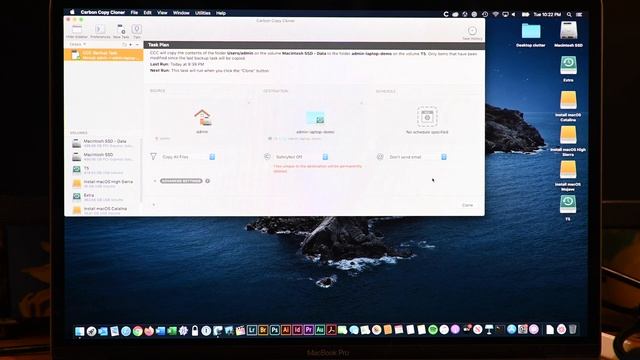
Task: Open the Apple menu
Action: click(x=72, y=13)
